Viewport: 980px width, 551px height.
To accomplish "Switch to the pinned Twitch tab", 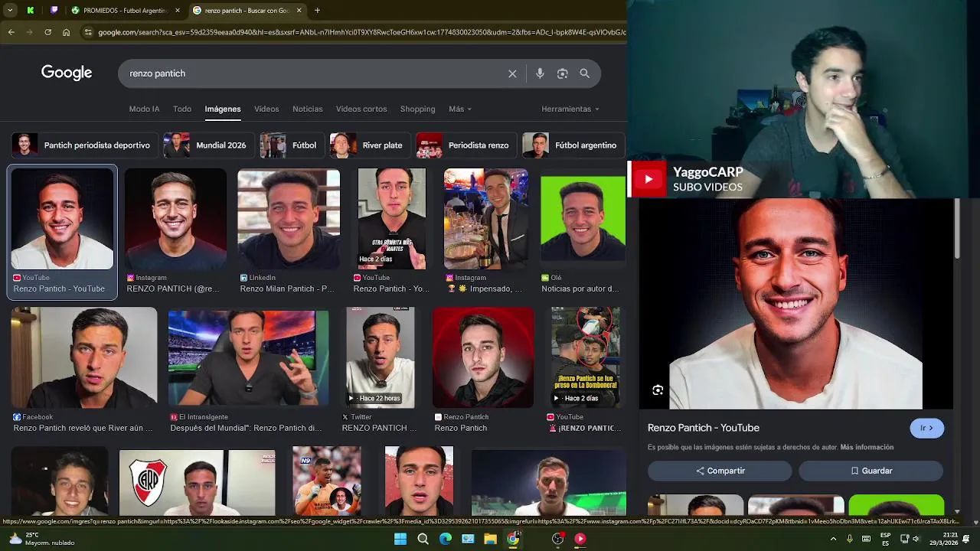I will 54,11.
